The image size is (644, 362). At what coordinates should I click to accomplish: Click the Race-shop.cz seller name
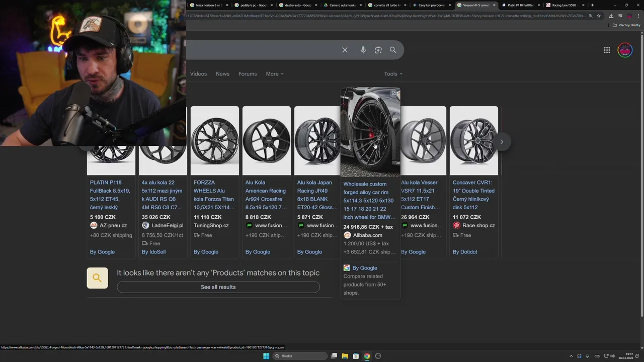coord(478,226)
